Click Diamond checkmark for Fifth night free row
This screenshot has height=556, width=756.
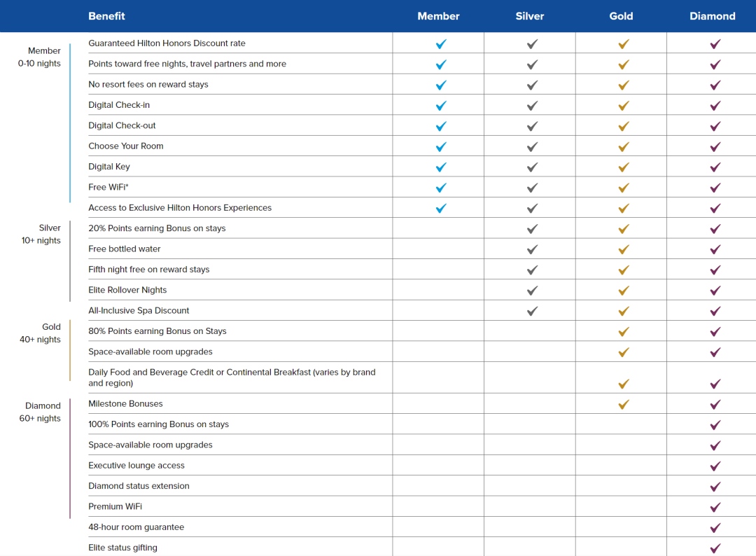[715, 270]
